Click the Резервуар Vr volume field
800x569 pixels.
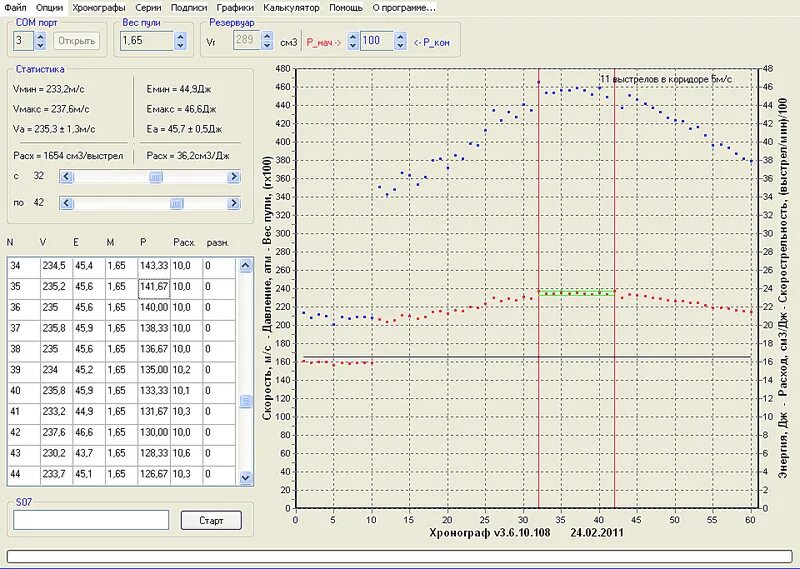click(x=247, y=41)
